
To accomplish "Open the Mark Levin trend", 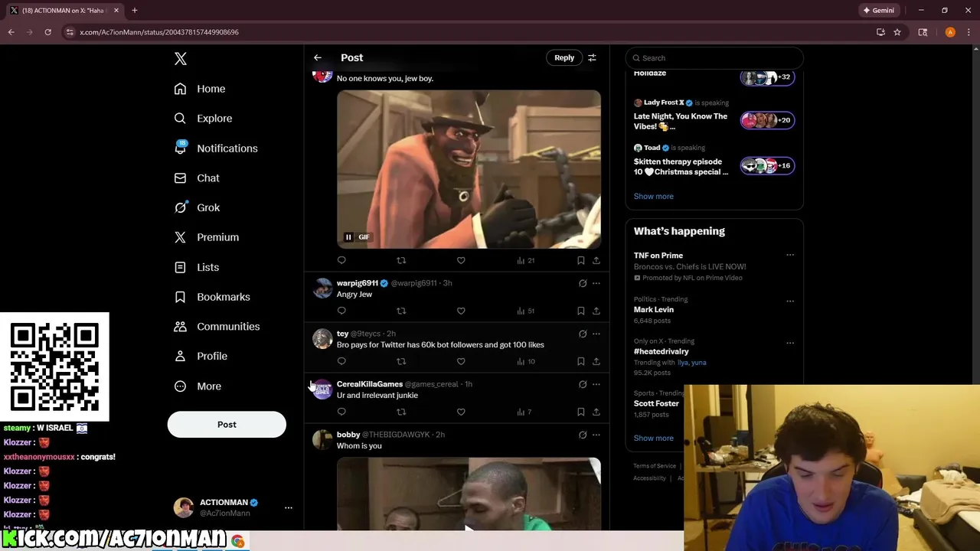I will pos(654,310).
